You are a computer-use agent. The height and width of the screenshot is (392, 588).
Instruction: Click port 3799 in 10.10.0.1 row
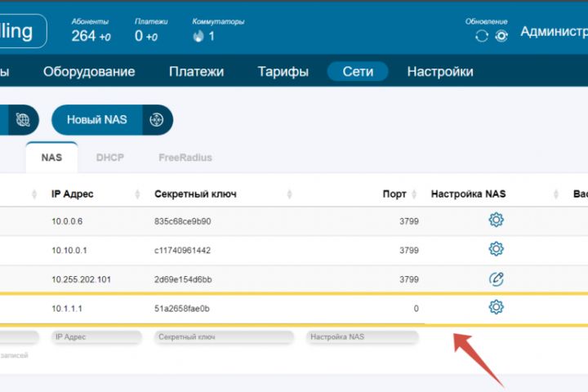pos(409,250)
